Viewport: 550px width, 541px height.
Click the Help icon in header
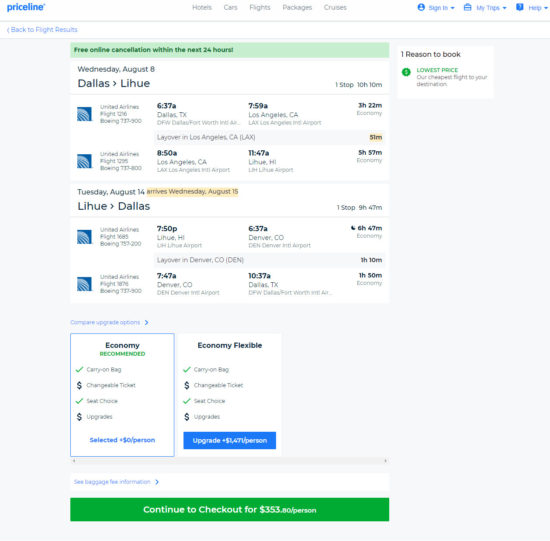click(519, 7)
